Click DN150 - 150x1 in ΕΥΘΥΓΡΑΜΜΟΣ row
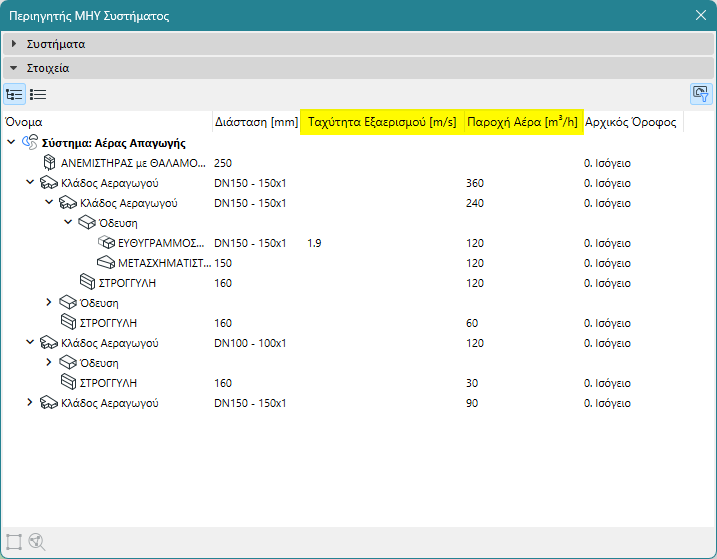 250,243
